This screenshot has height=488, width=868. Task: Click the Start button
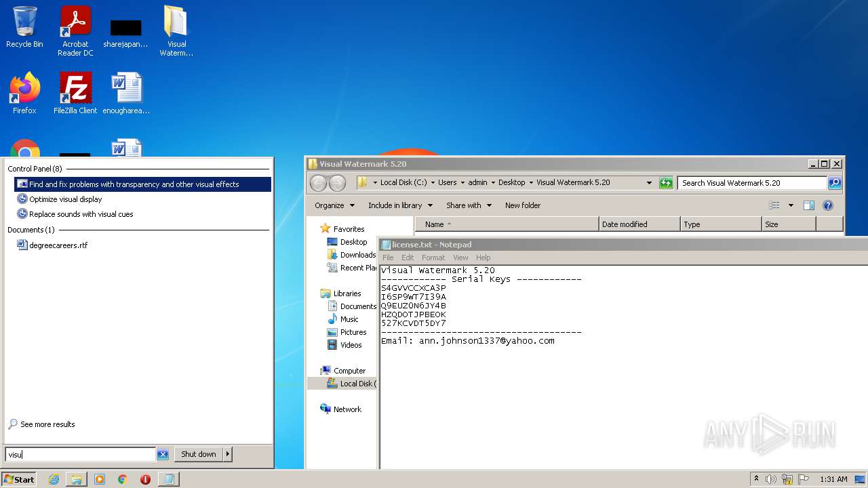(x=19, y=479)
